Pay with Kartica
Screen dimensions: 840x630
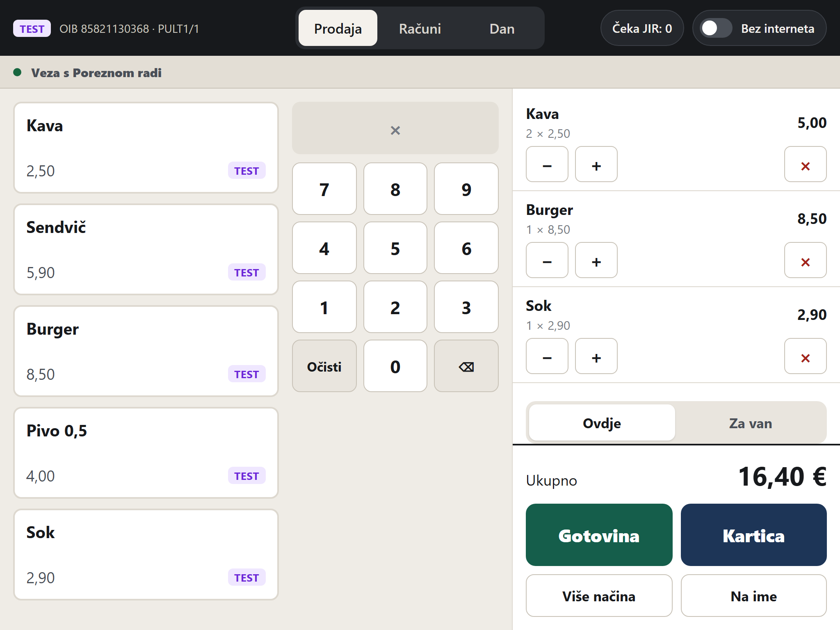[753, 535]
